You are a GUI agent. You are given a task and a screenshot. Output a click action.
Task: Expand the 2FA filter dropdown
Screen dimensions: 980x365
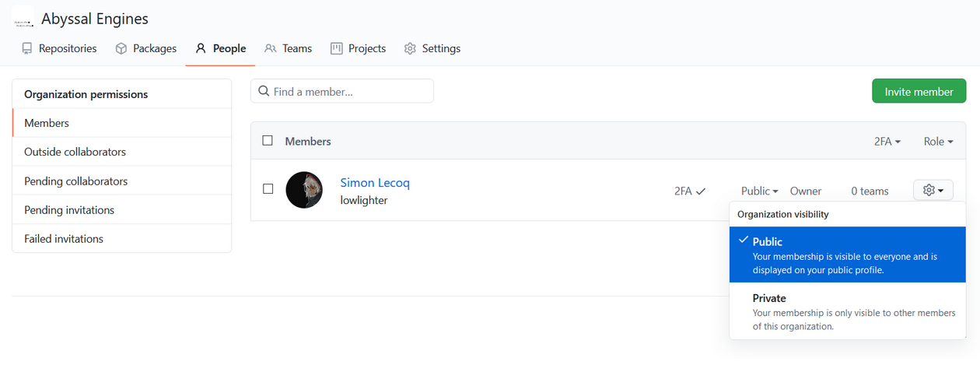pos(887,142)
